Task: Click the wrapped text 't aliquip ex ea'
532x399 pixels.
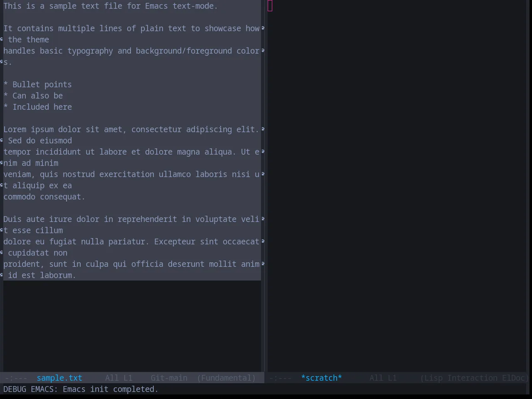Action: pyautogui.click(x=38, y=185)
